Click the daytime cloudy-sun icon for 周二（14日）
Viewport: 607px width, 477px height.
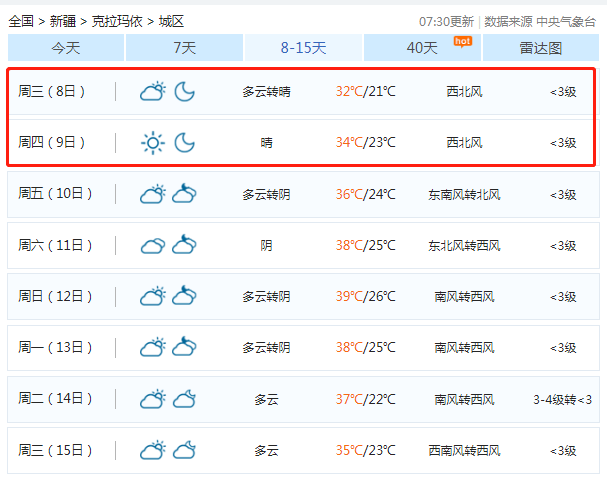tap(153, 399)
